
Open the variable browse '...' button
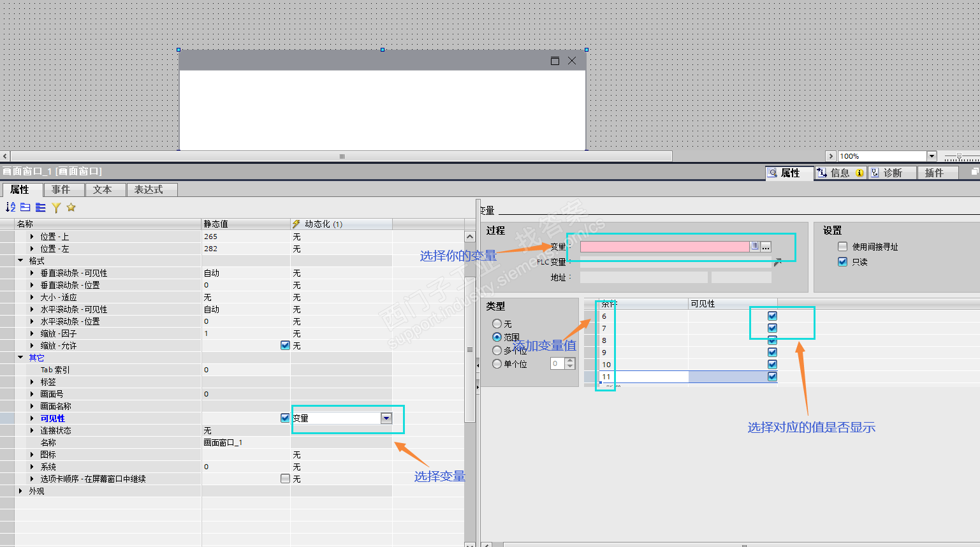tap(766, 247)
